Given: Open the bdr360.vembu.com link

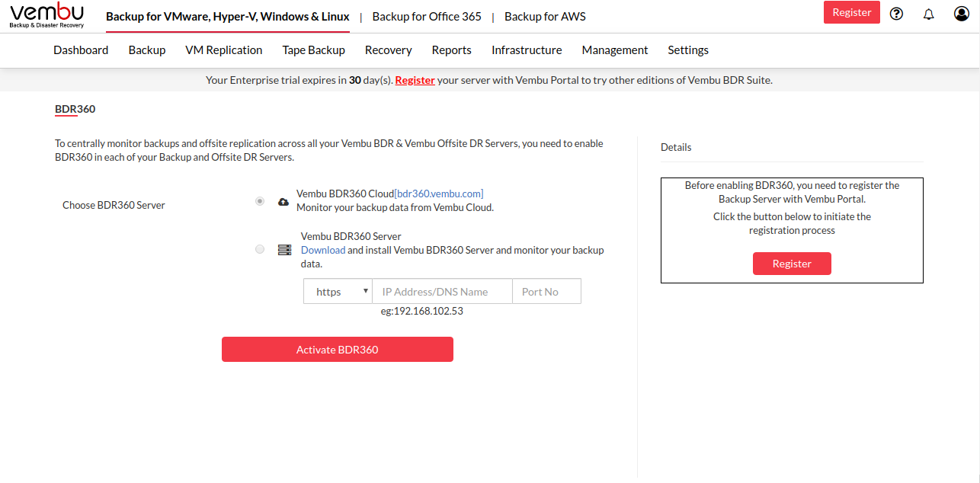Looking at the screenshot, I should 439,194.
